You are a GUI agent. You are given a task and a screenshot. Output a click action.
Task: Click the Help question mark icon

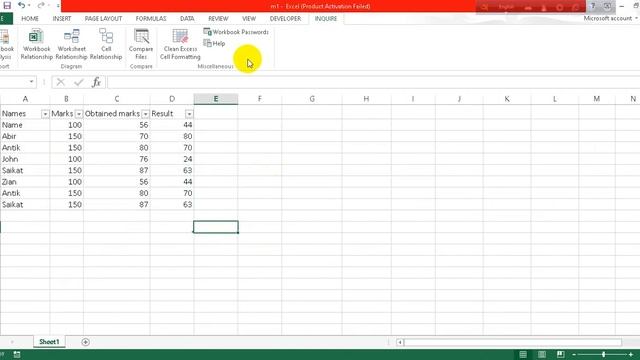click(593, 6)
